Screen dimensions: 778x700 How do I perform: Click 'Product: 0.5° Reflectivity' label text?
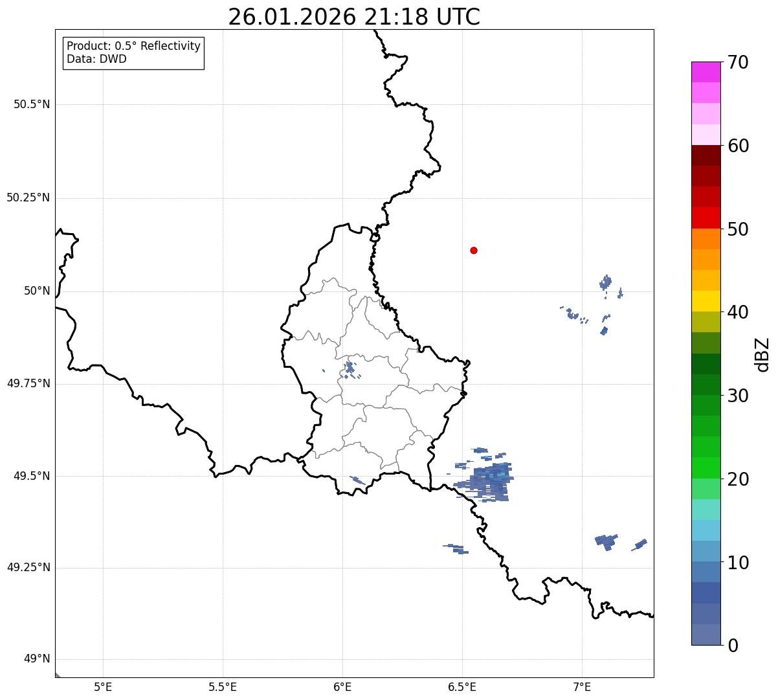134,47
